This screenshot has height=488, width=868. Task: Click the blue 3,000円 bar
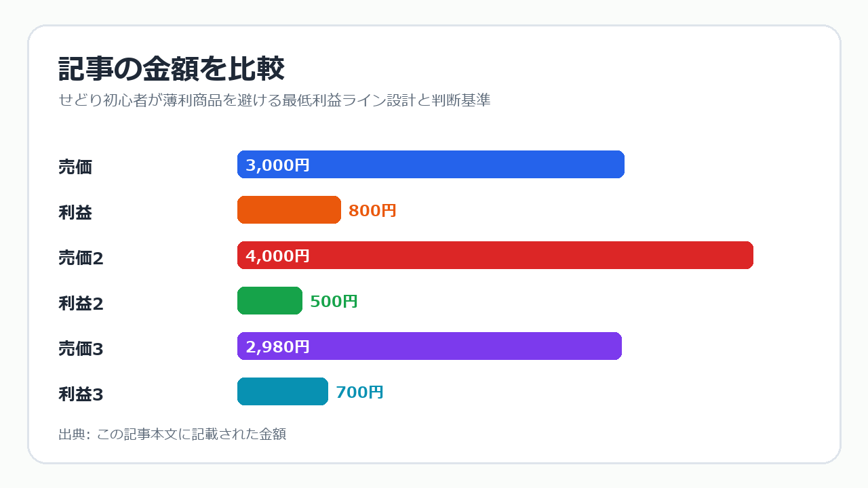[431, 165]
